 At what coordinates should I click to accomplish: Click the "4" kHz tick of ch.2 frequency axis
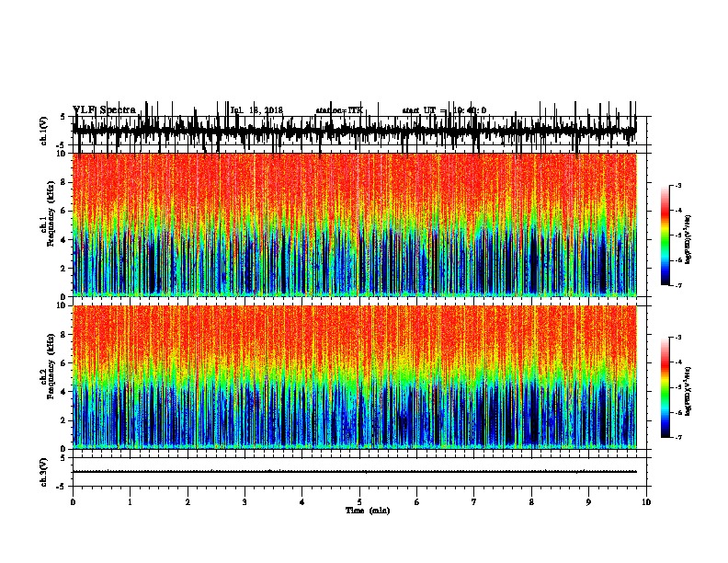click(x=63, y=392)
